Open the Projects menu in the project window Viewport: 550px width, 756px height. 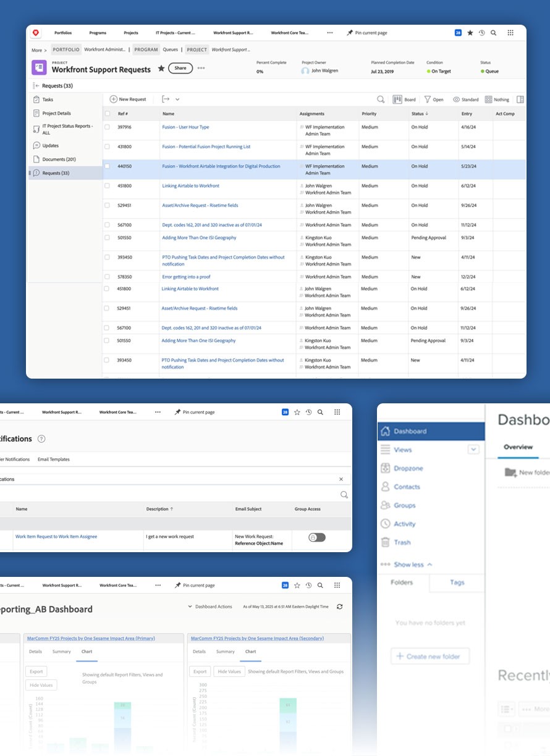click(131, 33)
